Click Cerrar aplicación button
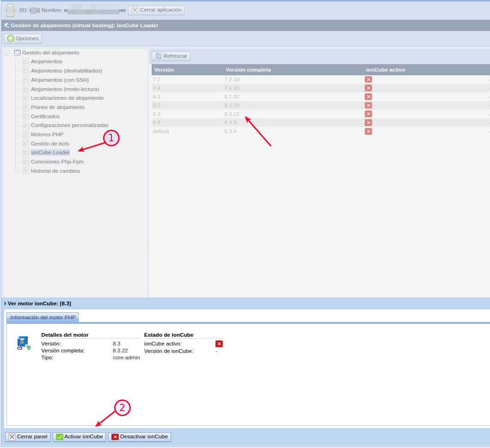 [x=156, y=10]
